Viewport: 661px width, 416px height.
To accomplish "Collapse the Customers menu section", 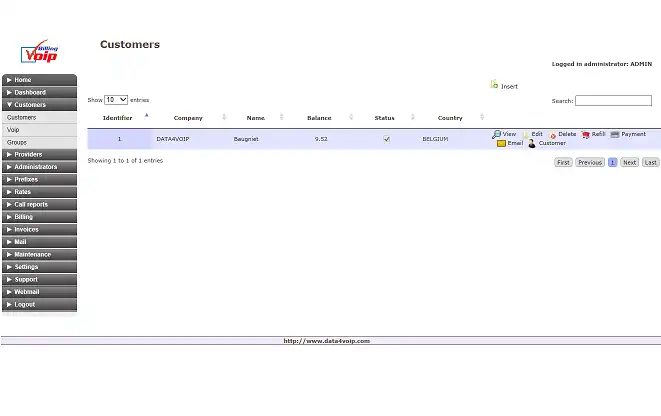I will click(39, 105).
